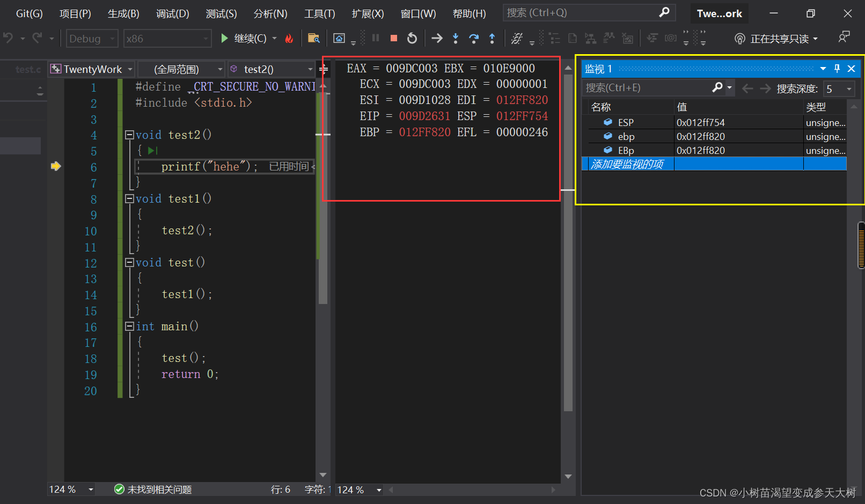The height and width of the screenshot is (504, 865).
Task: Open the 生成(B) Build menu
Action: 123,13
